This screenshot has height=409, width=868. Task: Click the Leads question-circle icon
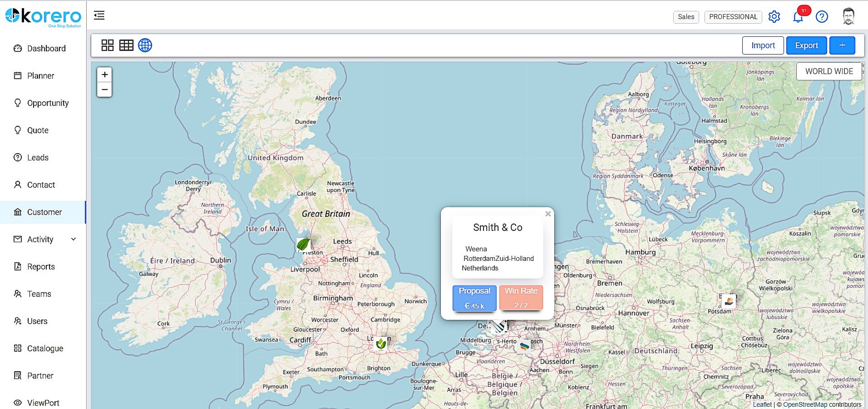[x=18, y=157]
